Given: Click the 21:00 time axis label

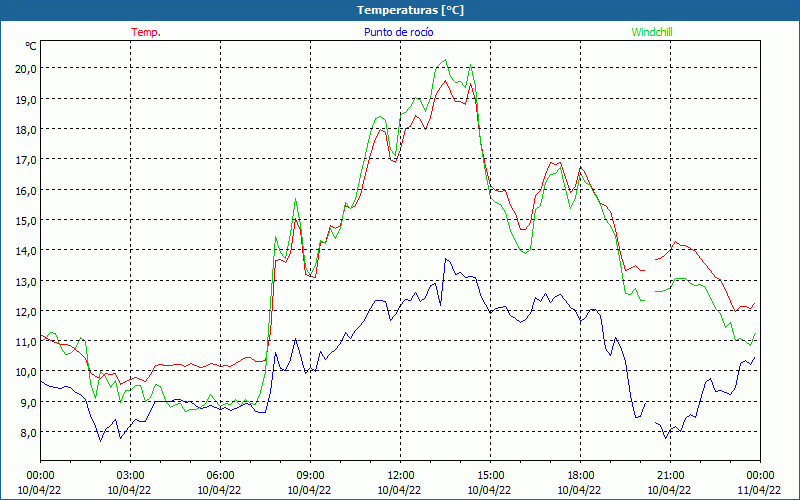Looking at the screenshot, I should pos(670,476).
